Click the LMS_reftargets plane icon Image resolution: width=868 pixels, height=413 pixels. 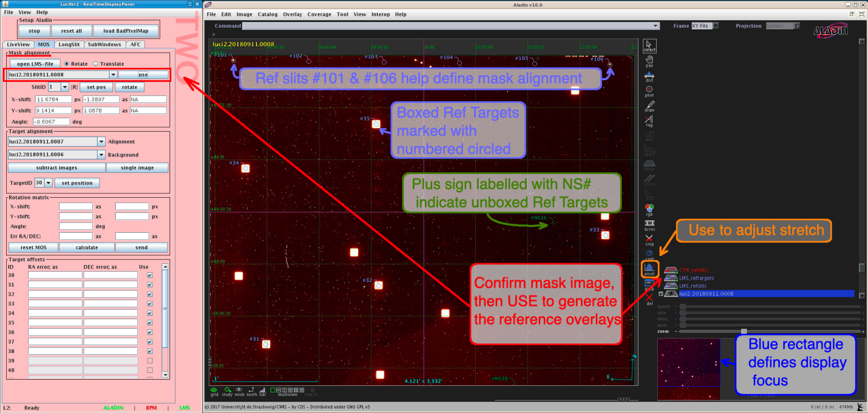(x=671, y=278)
